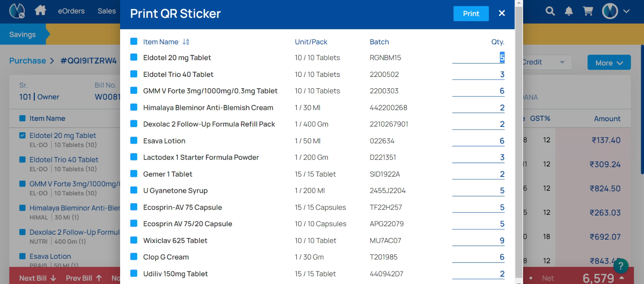The width and height of the screenshot is (644, 284).
Task: Click batch 2210267901 text
Action: point(389,124)
